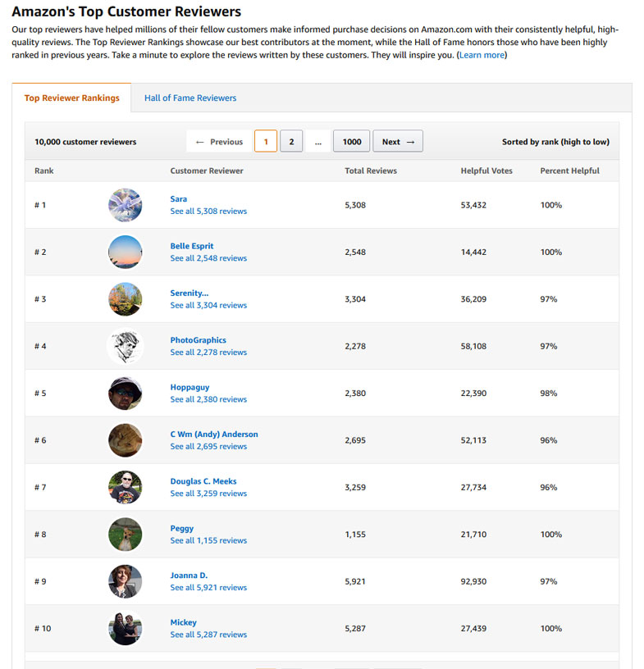This screenshot has width=644, height=669.
Task: Click the Previous page button
Action: pos(219,142)
